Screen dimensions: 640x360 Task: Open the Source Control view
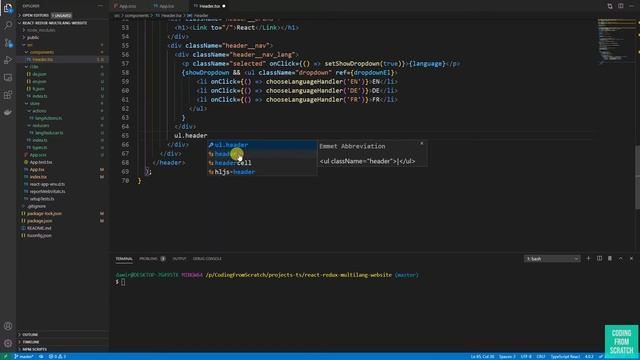[x=8, y=42]
